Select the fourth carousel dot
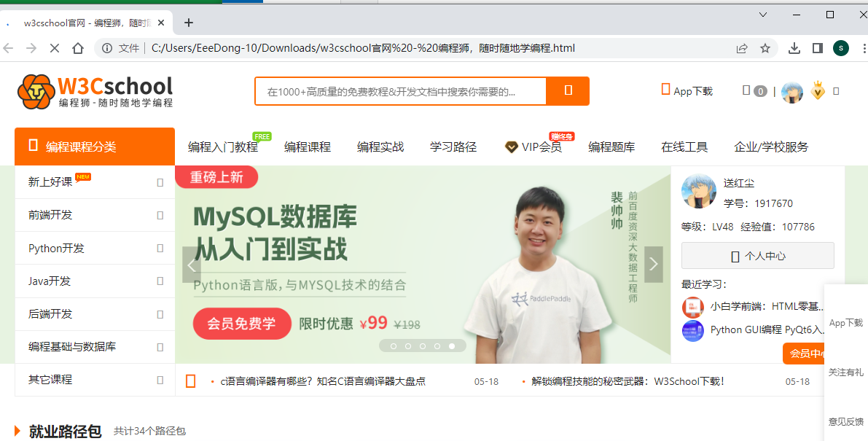 click(x=437, y=346)
